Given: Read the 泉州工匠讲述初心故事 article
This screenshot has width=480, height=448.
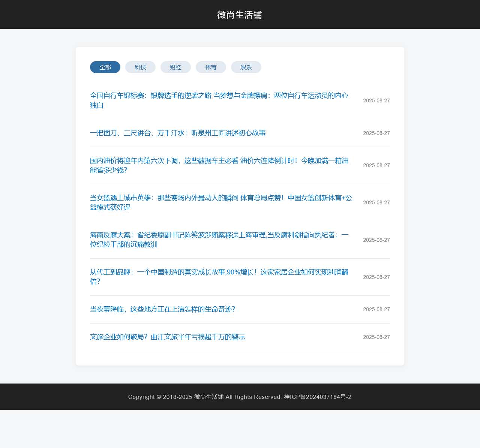Looking at the screenshot, I should (x=178, y=133).
